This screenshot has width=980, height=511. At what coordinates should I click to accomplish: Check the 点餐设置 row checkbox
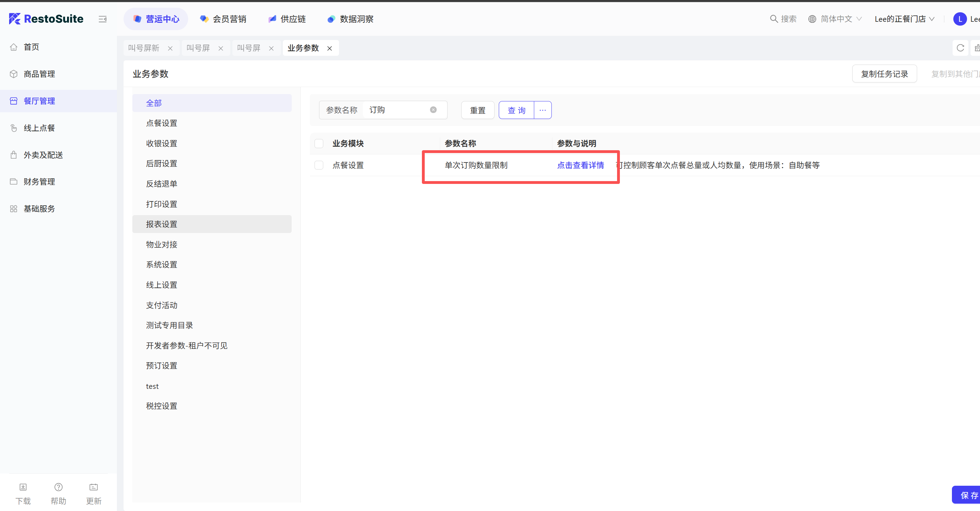(x=319, y=165)
